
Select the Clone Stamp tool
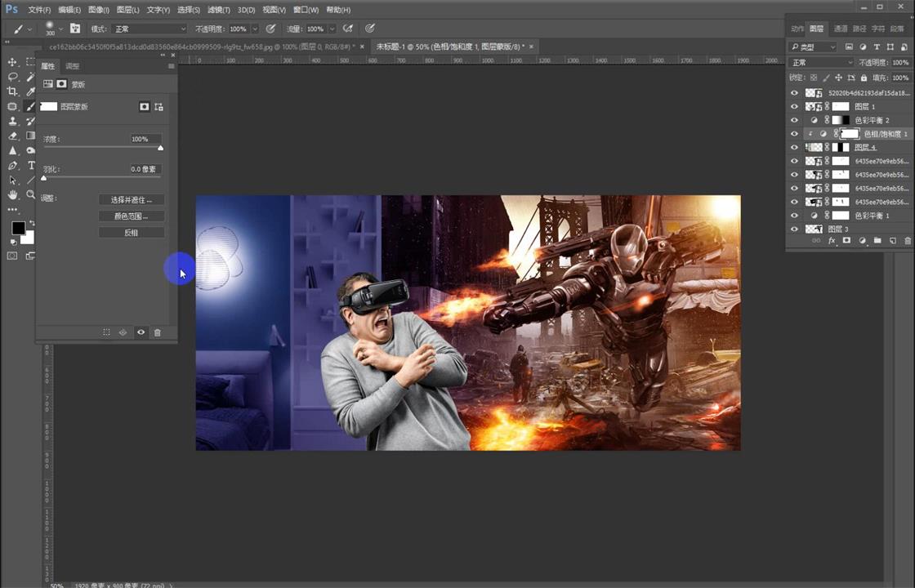(x=13, y=121)
